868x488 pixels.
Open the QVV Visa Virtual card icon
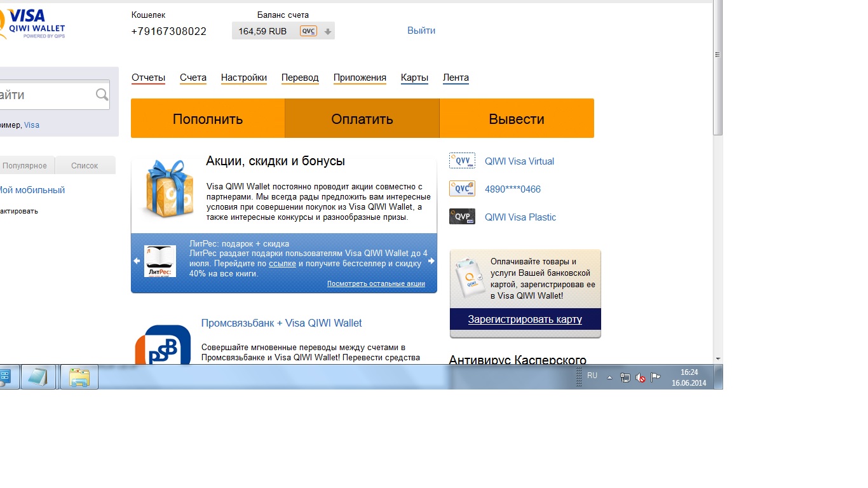(x=462, y=161)
